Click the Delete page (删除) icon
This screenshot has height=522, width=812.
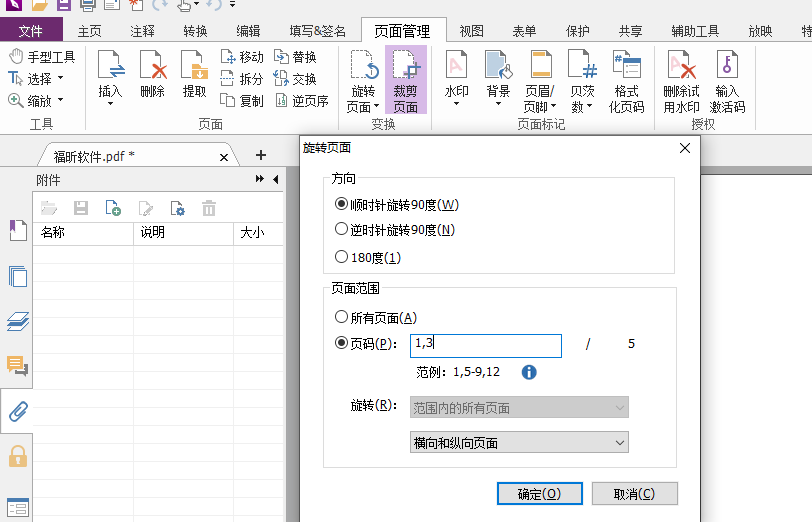pos(152,66)
